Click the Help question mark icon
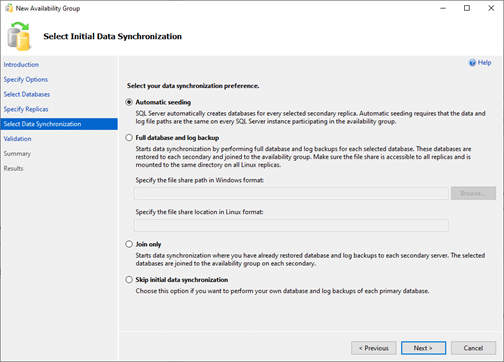The height and width of the screenshot is (362, 504). click(x=472, y=63)
